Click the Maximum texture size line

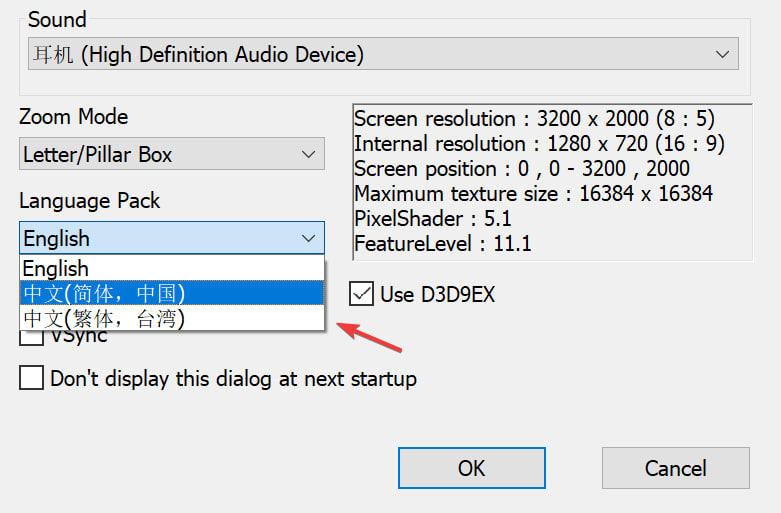533,194
